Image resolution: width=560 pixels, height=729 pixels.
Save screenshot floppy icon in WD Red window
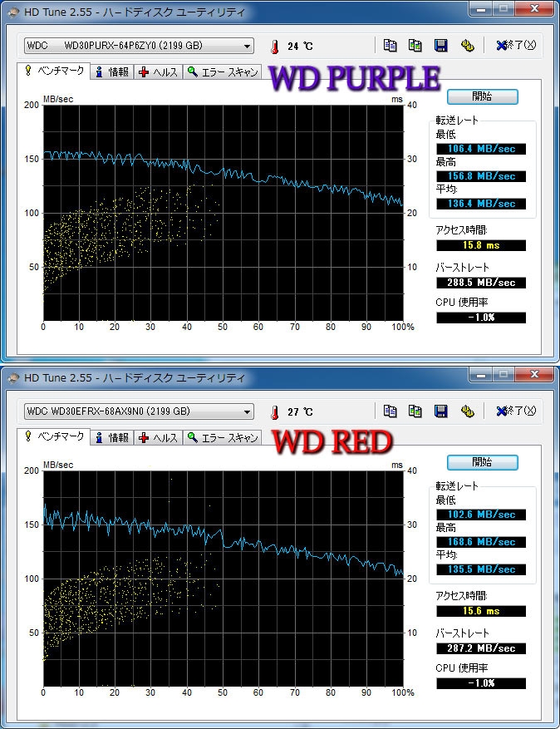(x=440, y=411)
